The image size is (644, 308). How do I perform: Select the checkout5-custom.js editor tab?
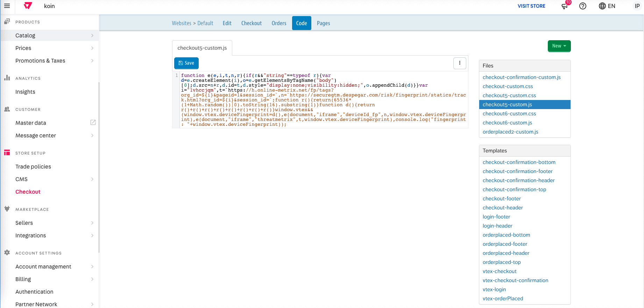[202, 48]
